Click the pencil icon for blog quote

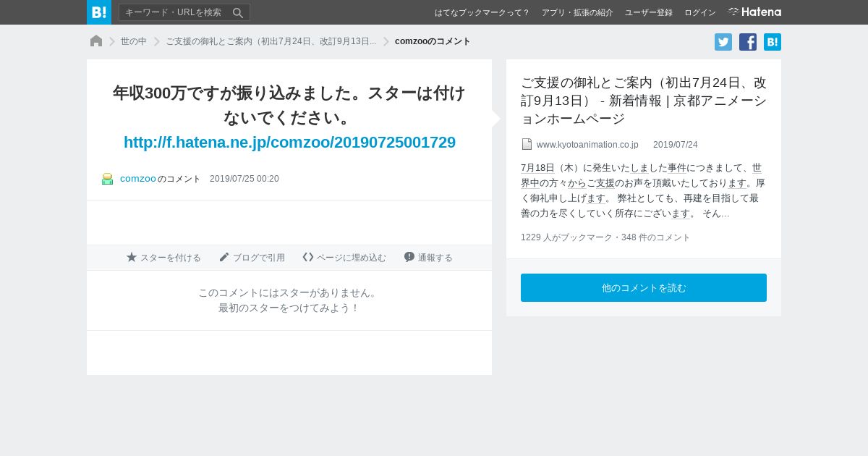click(224, 257)
